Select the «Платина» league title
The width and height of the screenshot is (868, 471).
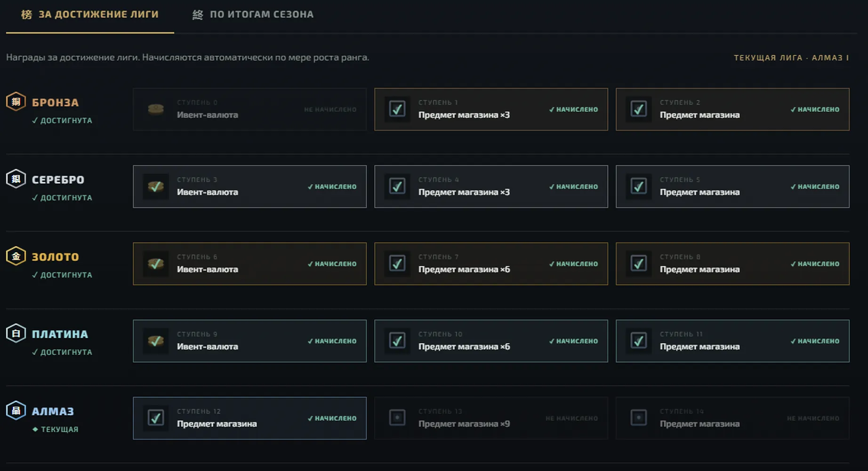click(60, 334)
